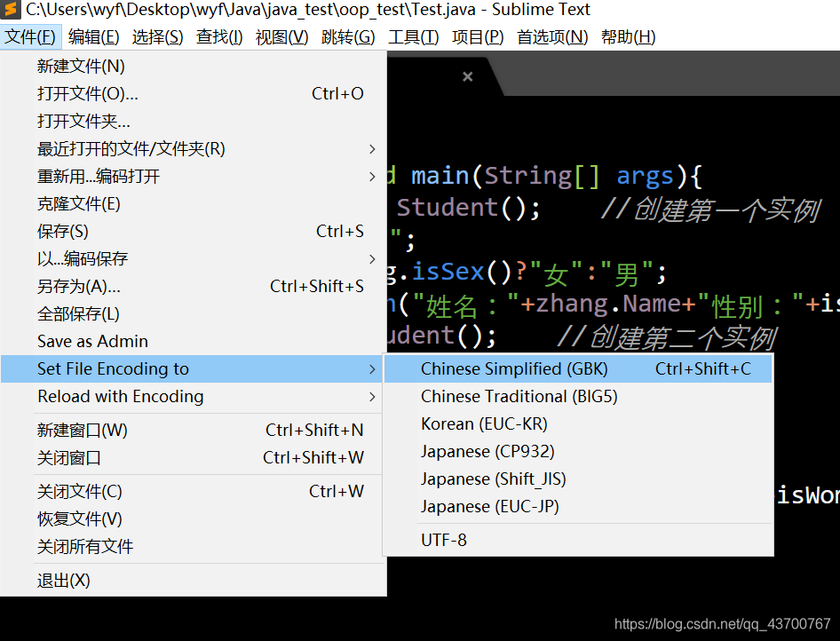
Task: Click isSex() call in the code
Action: (x=463, y=272)
